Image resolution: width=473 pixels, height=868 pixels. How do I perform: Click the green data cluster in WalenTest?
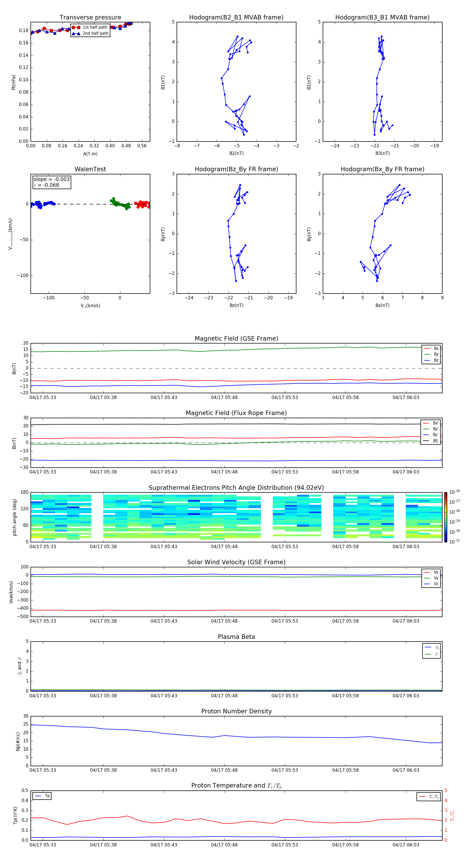tap(120, 204)
